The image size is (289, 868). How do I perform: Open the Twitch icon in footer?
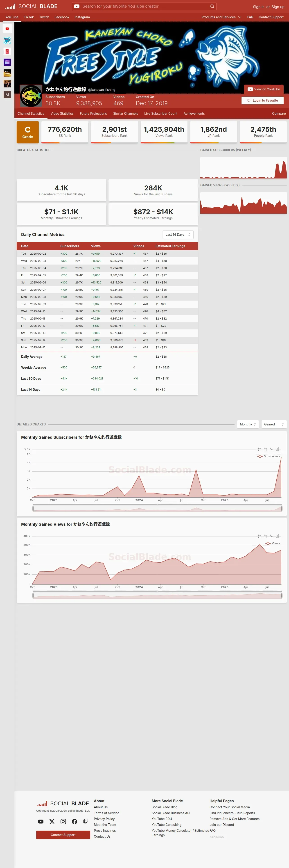[x=86, y=822]
